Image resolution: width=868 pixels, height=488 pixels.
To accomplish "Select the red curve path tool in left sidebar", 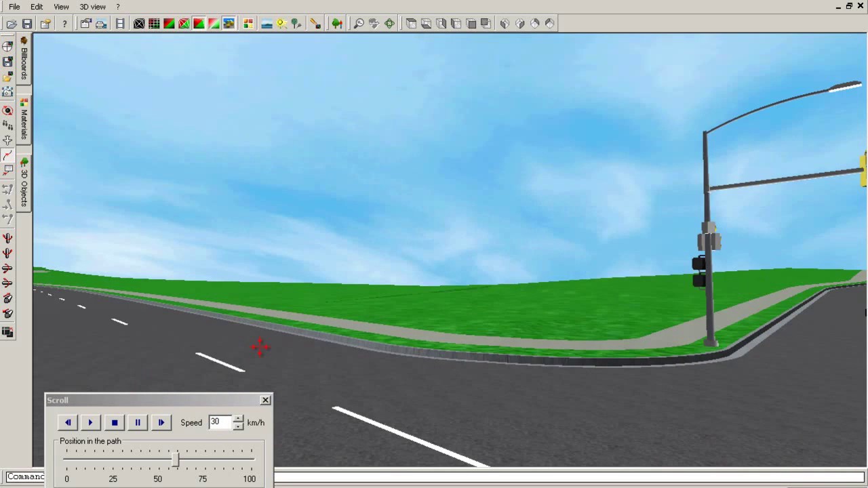I will [x=7, y=155].
